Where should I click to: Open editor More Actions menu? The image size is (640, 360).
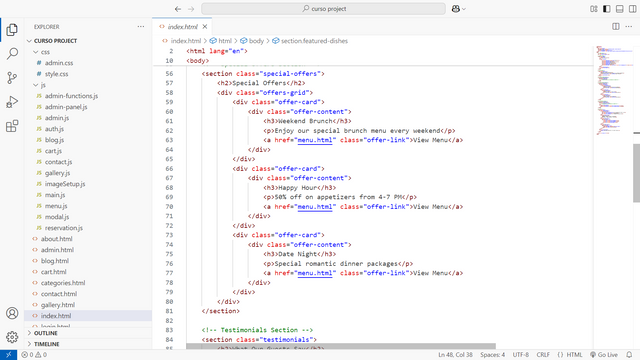(x=629, y=27)
